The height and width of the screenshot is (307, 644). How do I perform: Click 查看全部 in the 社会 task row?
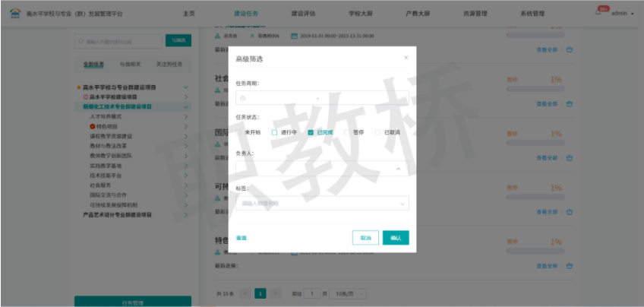[x=547, y=104]
